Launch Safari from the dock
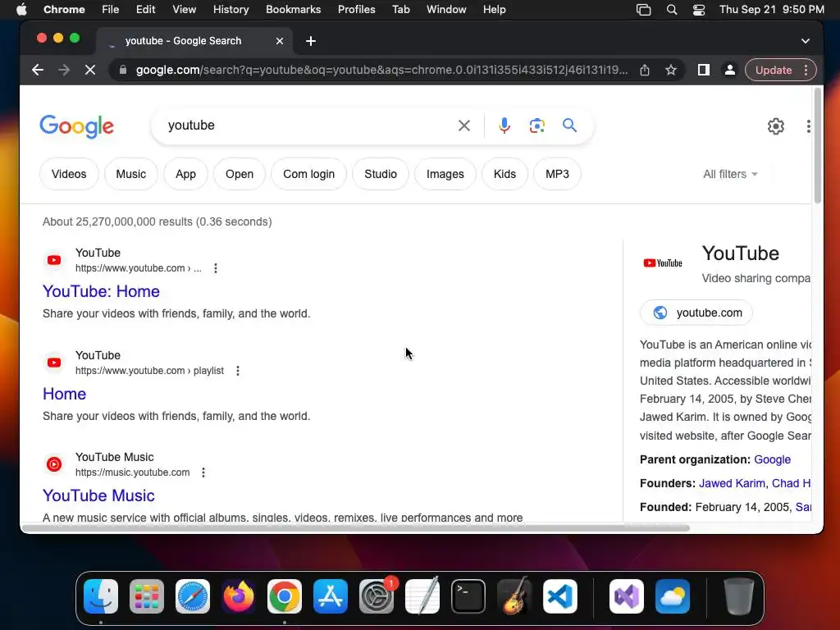 point(193,596)
